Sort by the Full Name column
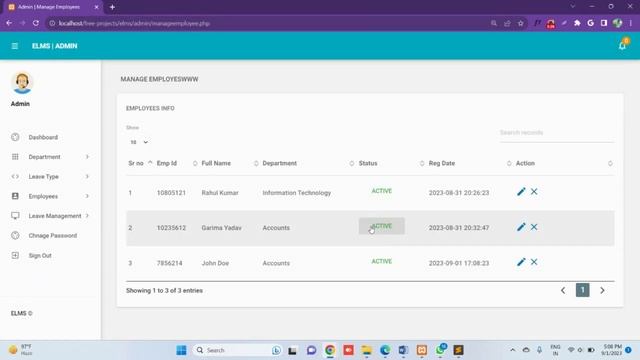 tap(229, 163)
